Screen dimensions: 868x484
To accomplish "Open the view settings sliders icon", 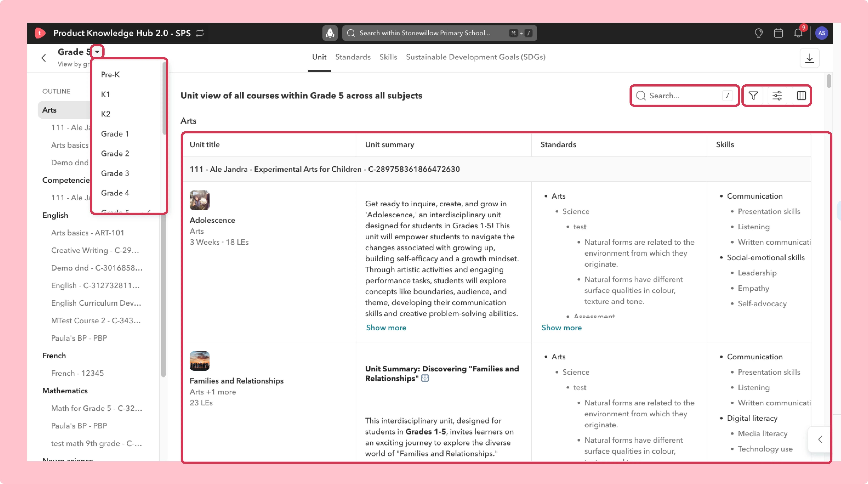I will (777, 96).
